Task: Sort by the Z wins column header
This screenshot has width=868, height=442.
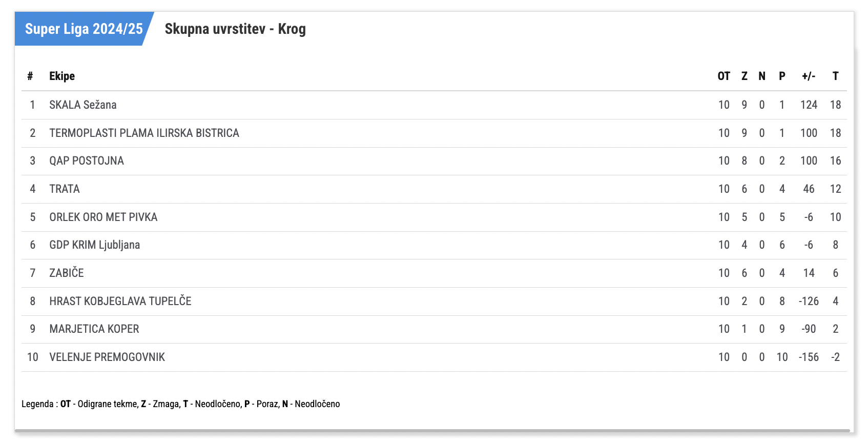Action: click(x=745, y=76)
